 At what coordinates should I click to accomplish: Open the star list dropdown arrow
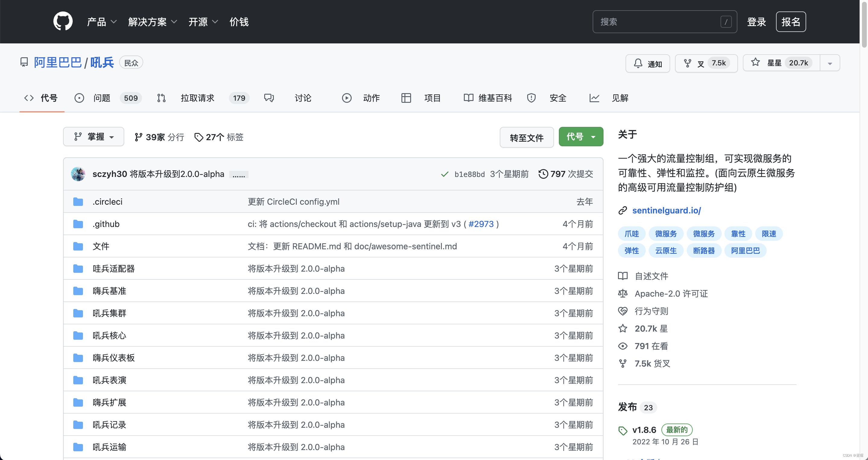pyautogui.click(x=830, y=63)
